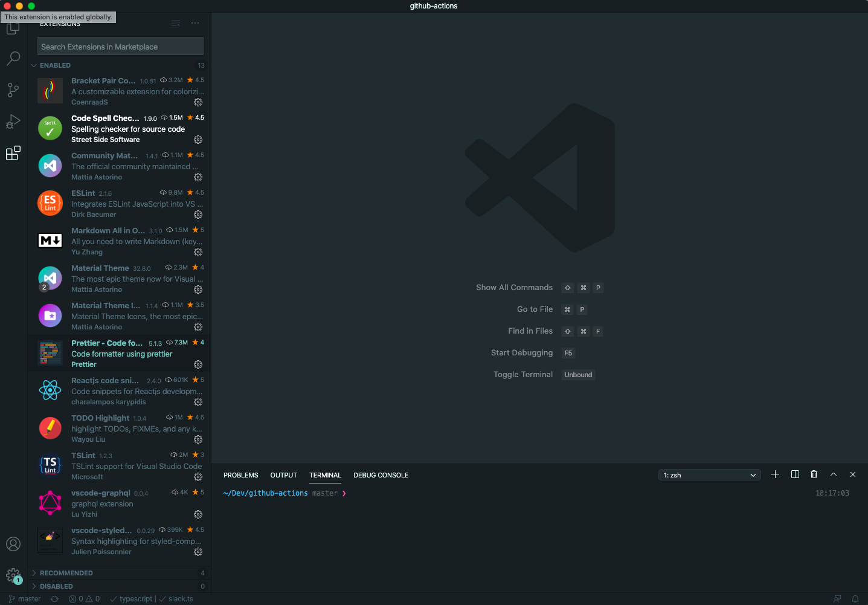The image size is (868, 605).
Task: Click the Go to File label
Action: click(535, 309)
